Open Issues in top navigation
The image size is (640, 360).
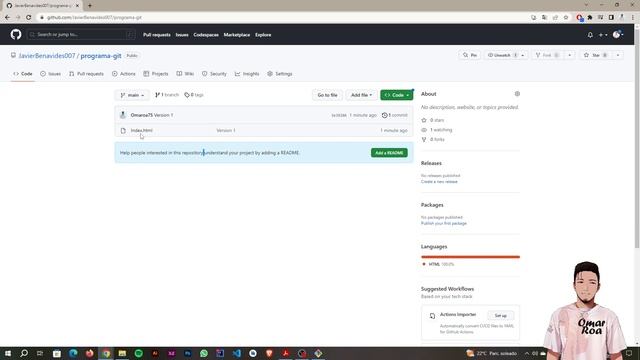tap(182, 35)
